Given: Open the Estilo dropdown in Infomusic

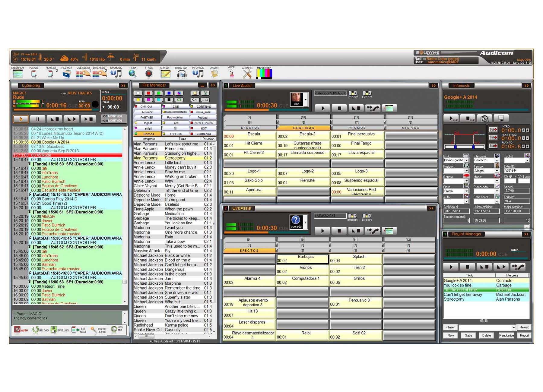Looking at the screenshot, I should tap(466, 160).
